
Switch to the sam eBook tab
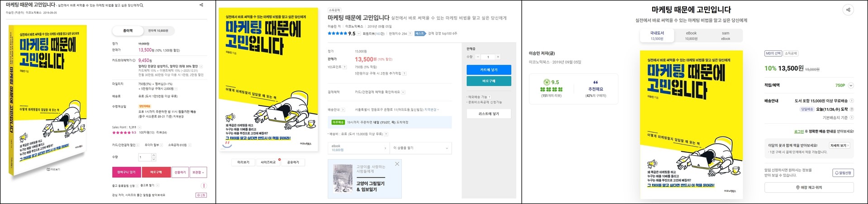coord(725,35)
